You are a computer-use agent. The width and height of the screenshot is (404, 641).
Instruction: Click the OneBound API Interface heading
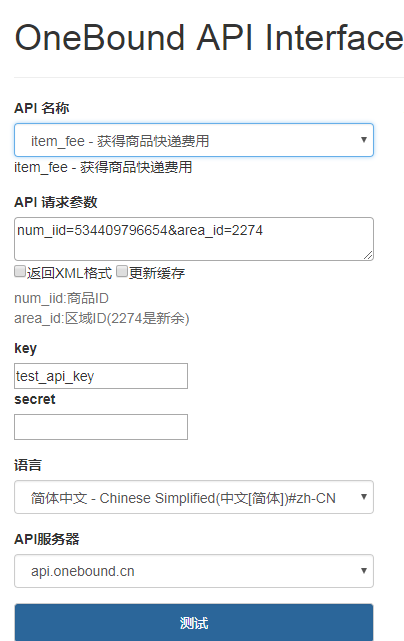click(209, 38)
